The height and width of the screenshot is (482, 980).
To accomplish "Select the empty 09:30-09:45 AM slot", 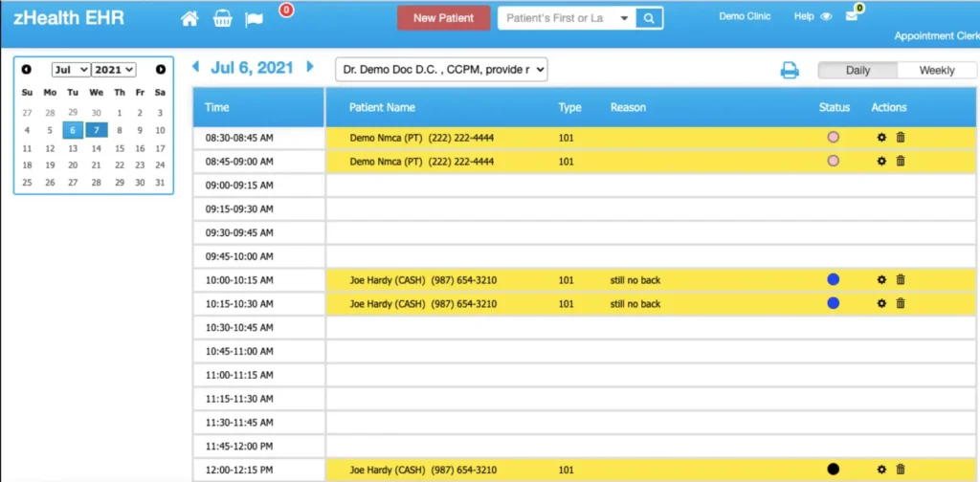I will 651,233.
